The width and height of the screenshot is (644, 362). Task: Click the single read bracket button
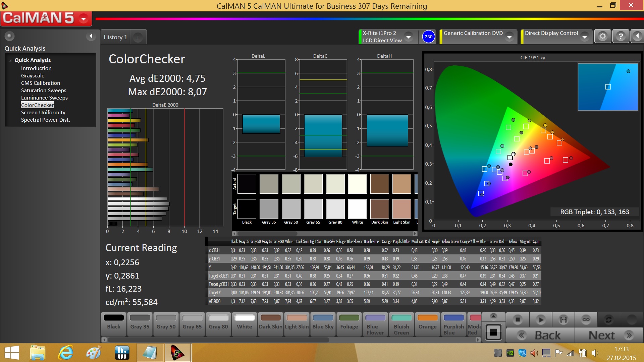click(563, 320)
